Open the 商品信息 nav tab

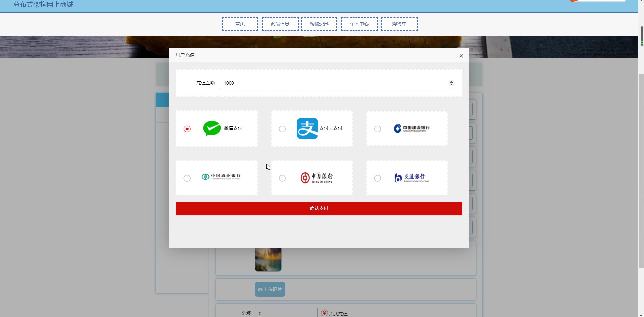pyautogui.click(x=280, y=24)
